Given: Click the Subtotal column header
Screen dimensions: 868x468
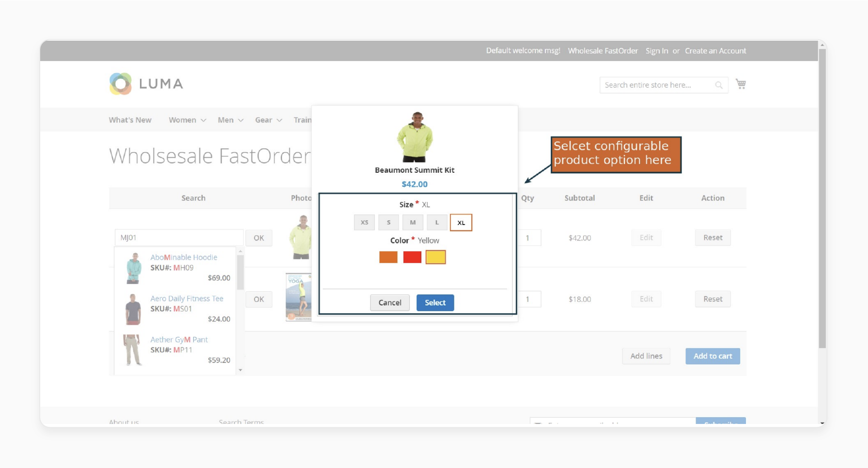Looking at the screenshot, I should point(579,198).
